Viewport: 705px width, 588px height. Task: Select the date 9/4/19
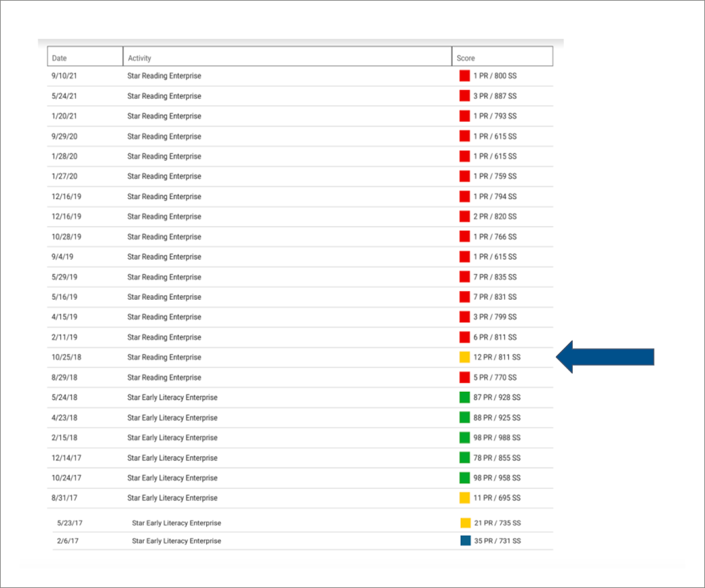(62, 256)
